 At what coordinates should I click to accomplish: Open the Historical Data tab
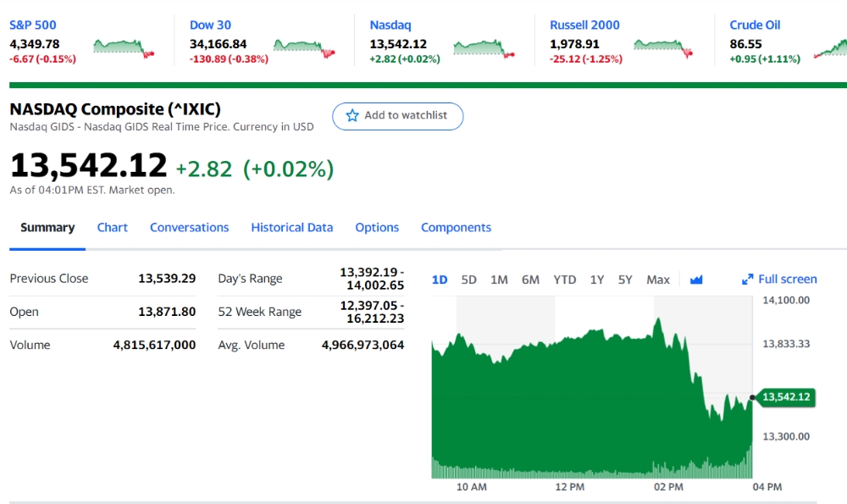coord(291,227)
